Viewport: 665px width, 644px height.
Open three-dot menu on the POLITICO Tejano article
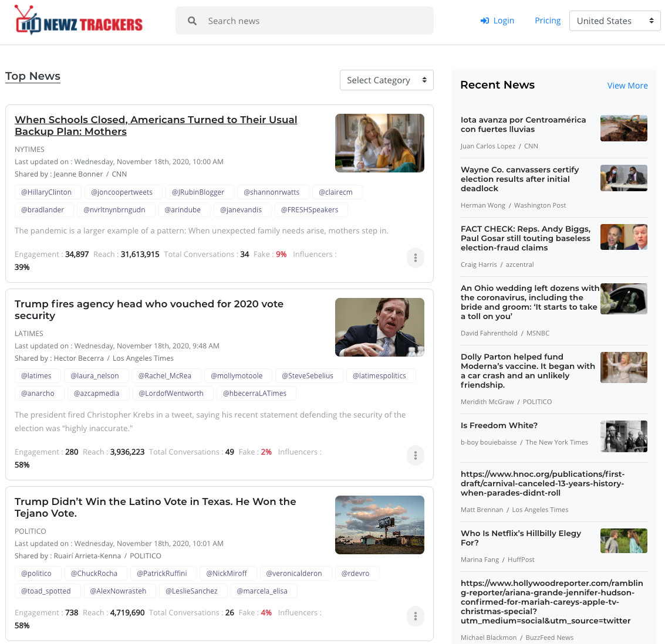[x=415, y=616]
